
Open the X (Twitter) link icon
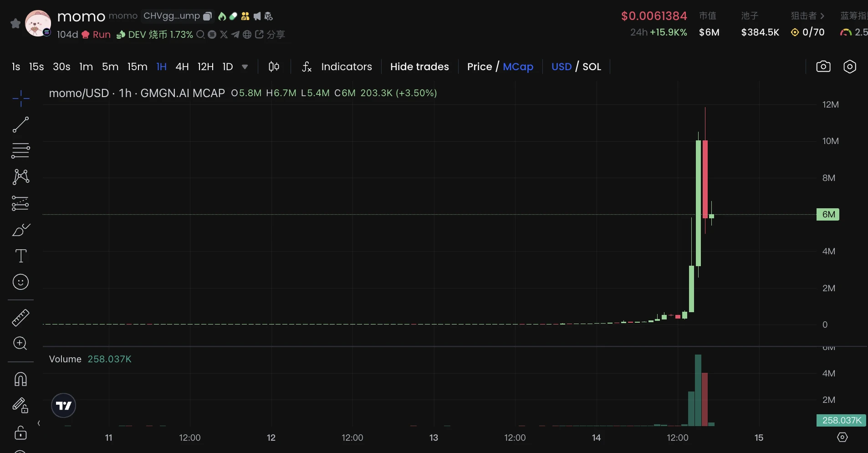point(224,35)
